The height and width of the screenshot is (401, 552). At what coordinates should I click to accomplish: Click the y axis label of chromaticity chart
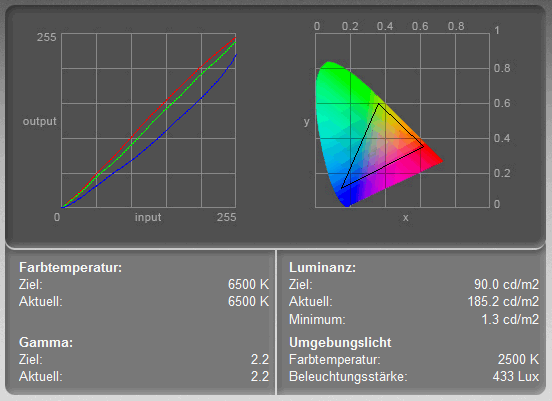pyautogui.click(x=307, y=122)
